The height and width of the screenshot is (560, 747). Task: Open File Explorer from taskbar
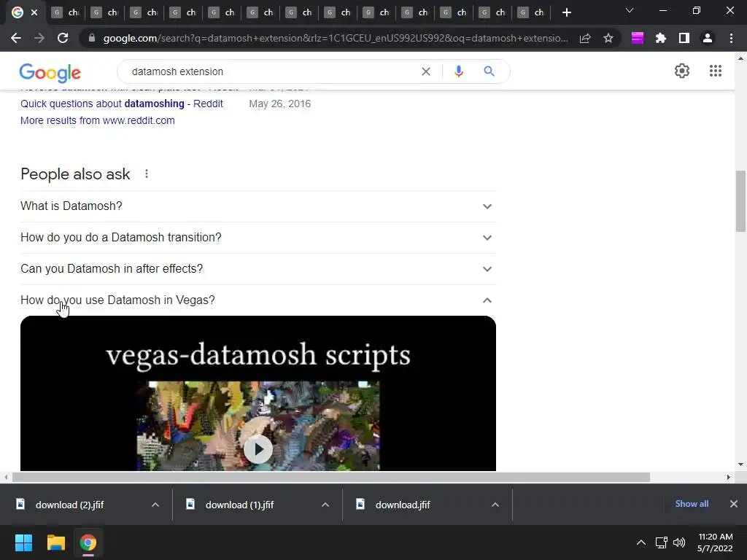pos(55,542)
